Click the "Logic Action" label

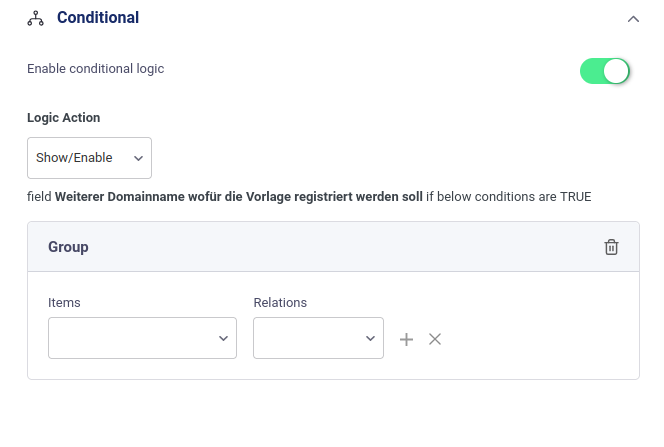coord(63,118)
